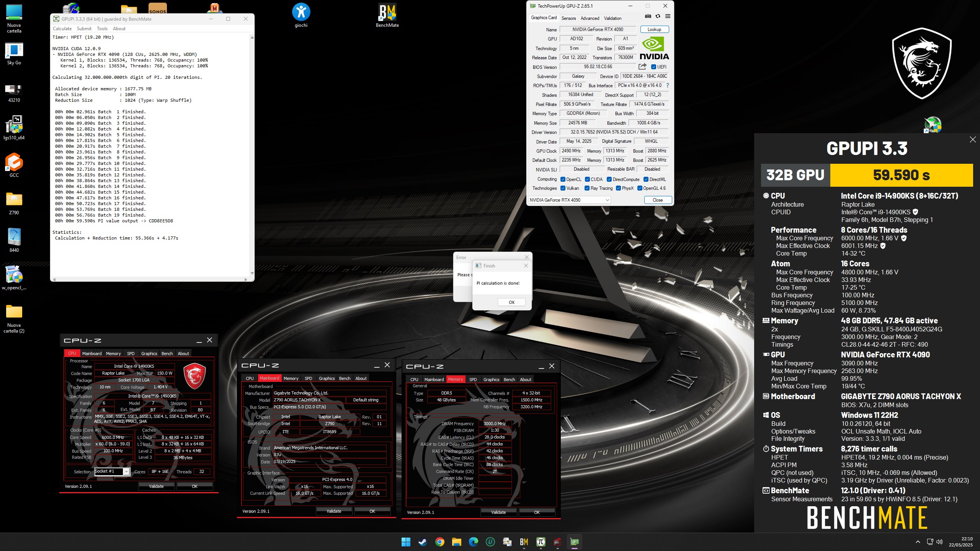Click the Close button in GPU-Z
This screenshot has width=980, height=551.
(x=658, y=200)
